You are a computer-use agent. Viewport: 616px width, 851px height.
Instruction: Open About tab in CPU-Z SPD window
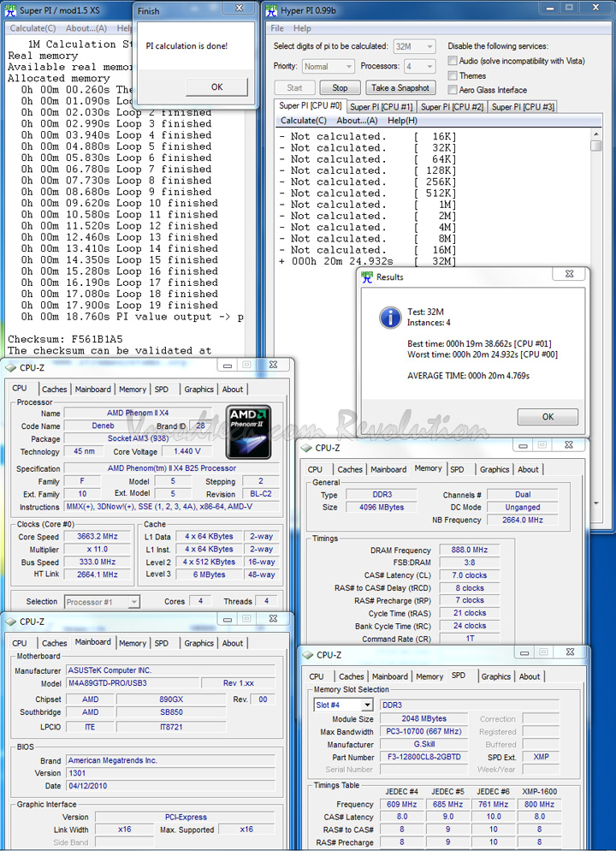530,677
